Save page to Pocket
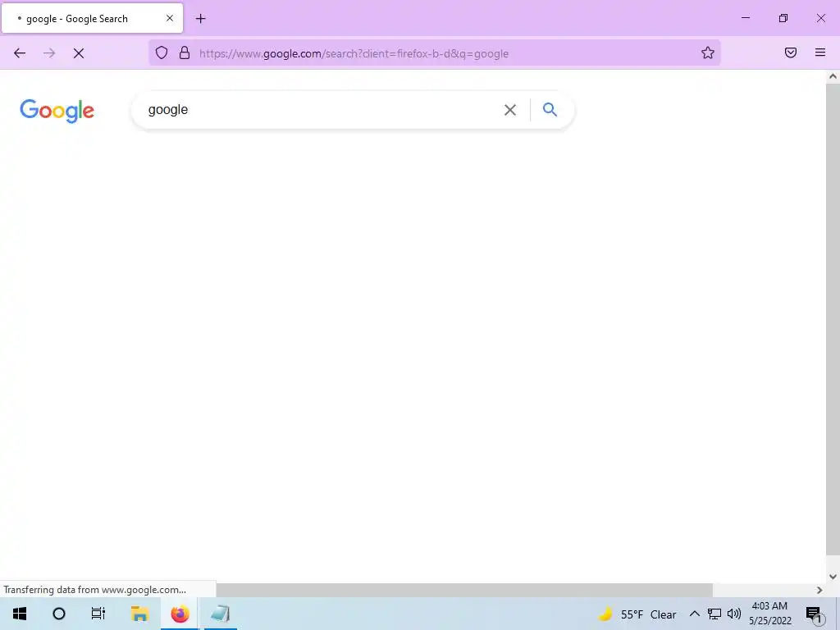Image resolution: width=840 pixels, height=630 pixels. tap(791, 52)
